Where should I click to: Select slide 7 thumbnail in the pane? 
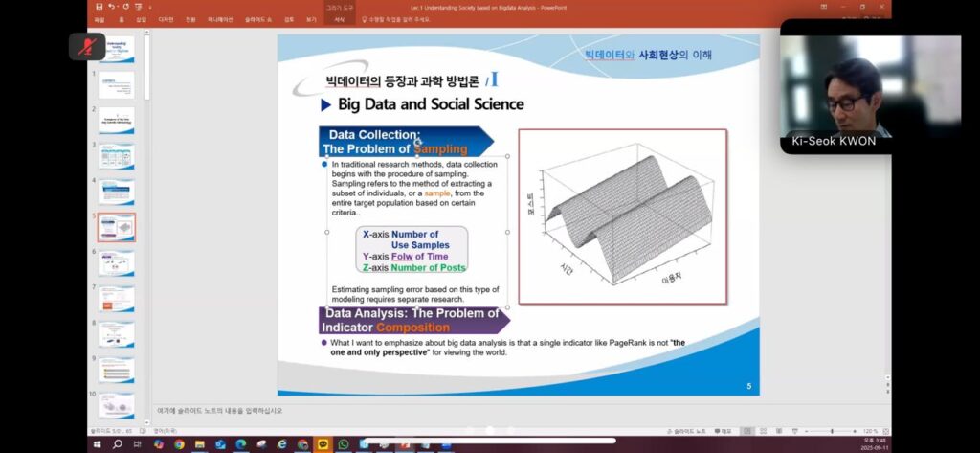pyautogui.click(x=116, y=299)
